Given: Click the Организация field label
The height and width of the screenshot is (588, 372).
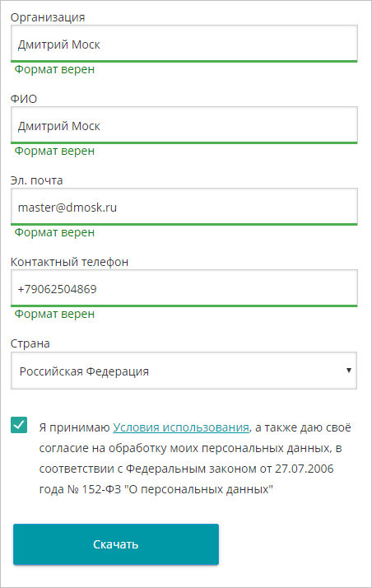Looking at the screenshot, I should 48,17.
